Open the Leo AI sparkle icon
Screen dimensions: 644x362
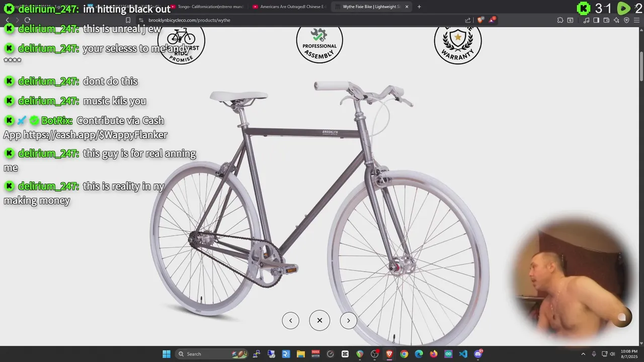coord(616,20)
